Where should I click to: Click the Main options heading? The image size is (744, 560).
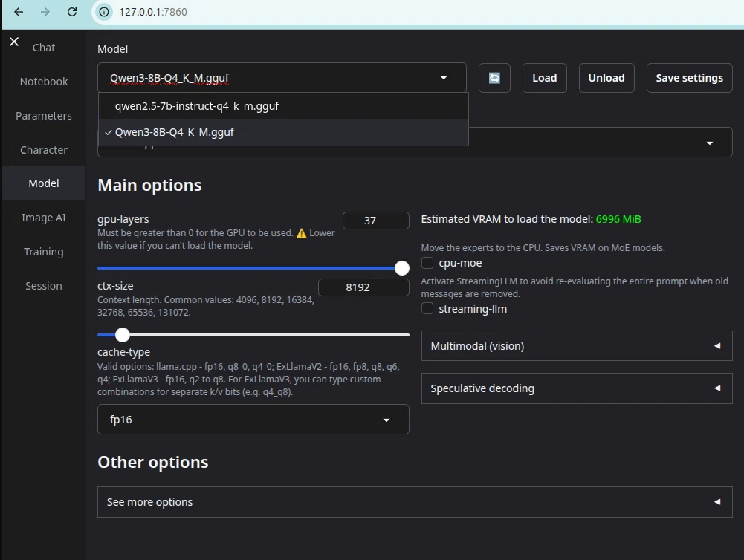tap(149, 185)
